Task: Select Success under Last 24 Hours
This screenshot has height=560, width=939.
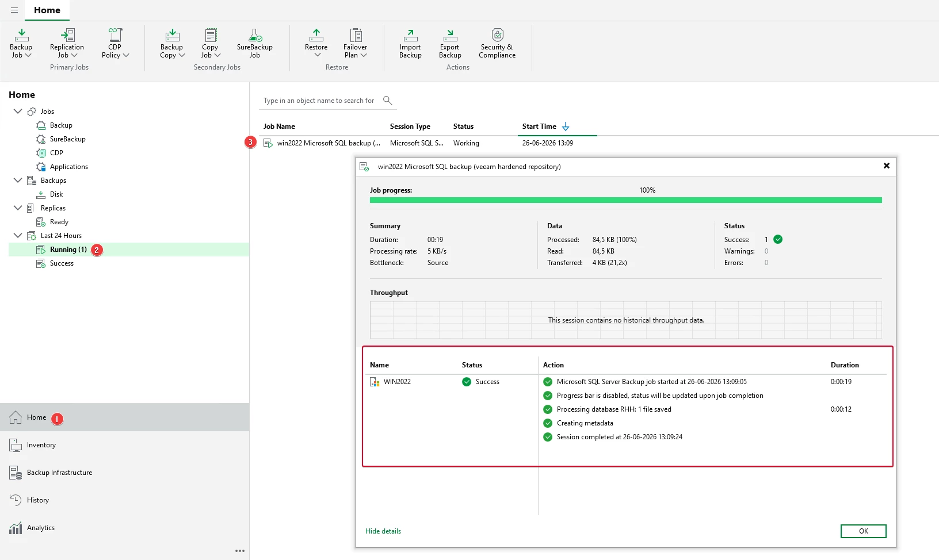Action: tap(62, 263)
